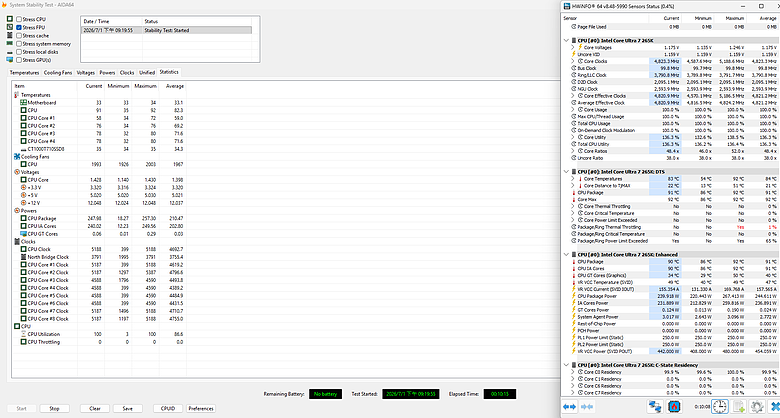The image size is (780, 418).
Task: Expand Core Effective Clocks row
Action: 574,96
